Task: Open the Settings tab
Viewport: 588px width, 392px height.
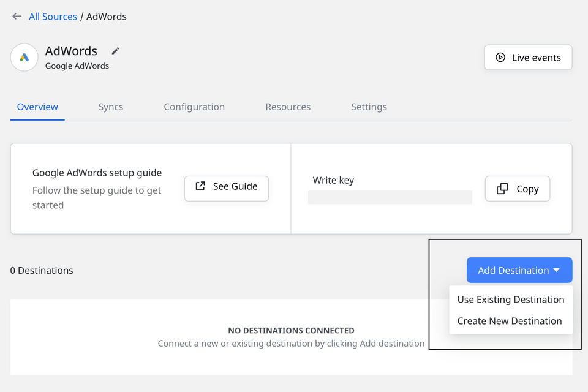Action: pyautogui.click(x=369, y=107)
